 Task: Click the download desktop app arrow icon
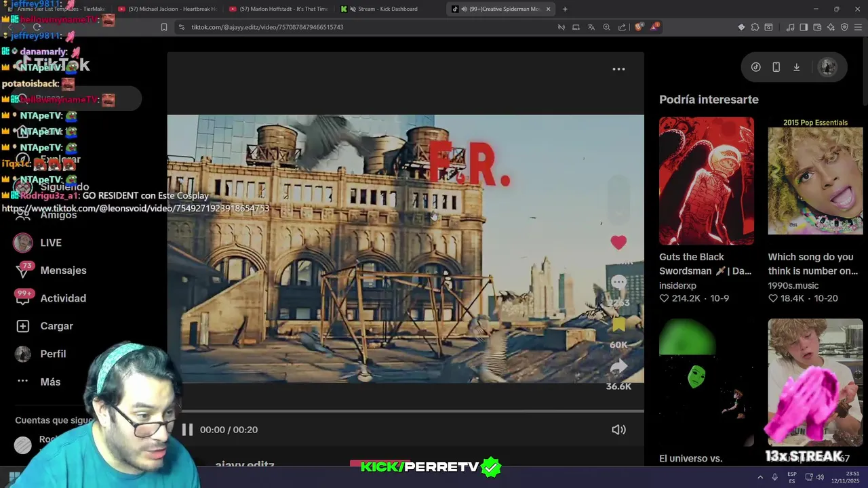click(x=796, y=67)
